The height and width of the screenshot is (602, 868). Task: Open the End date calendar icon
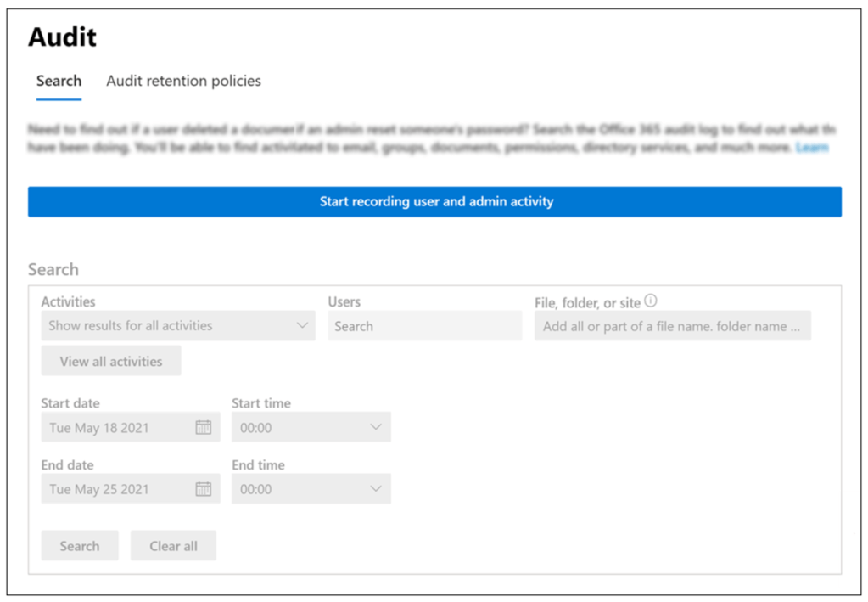point(204,489)
